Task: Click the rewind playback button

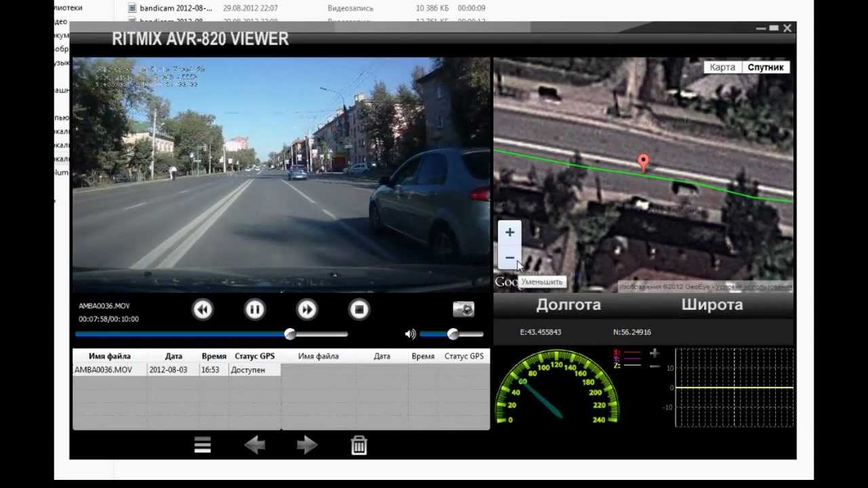Action: [202, 310]
